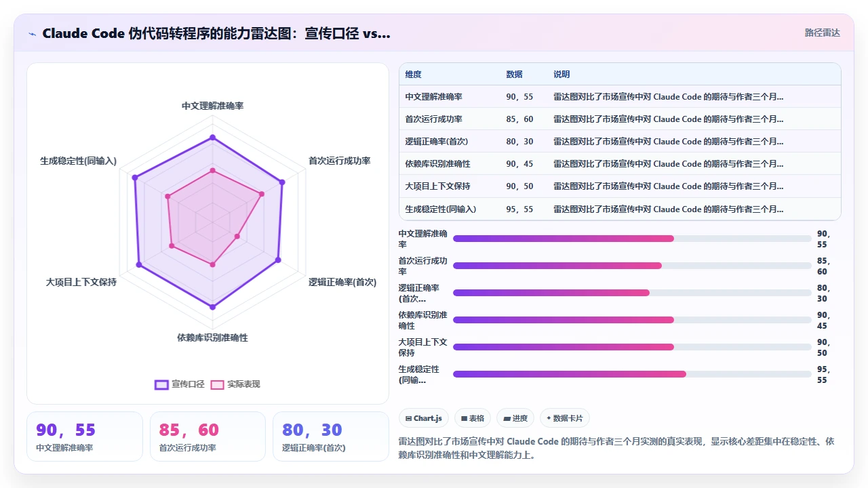Open the 进度 tag

click(x=515, y=418)
